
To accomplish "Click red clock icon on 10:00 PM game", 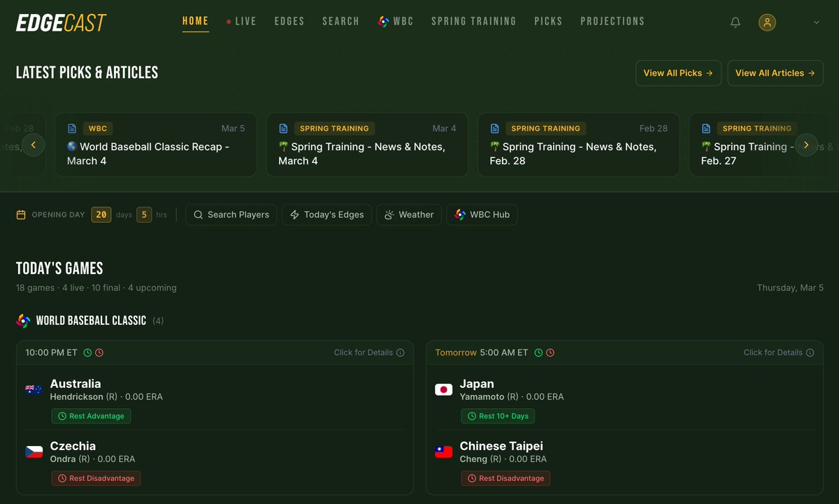I will [99, 352].
